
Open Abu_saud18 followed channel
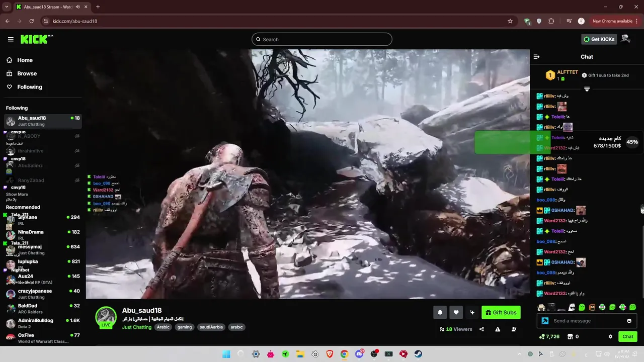pos(43,121)
